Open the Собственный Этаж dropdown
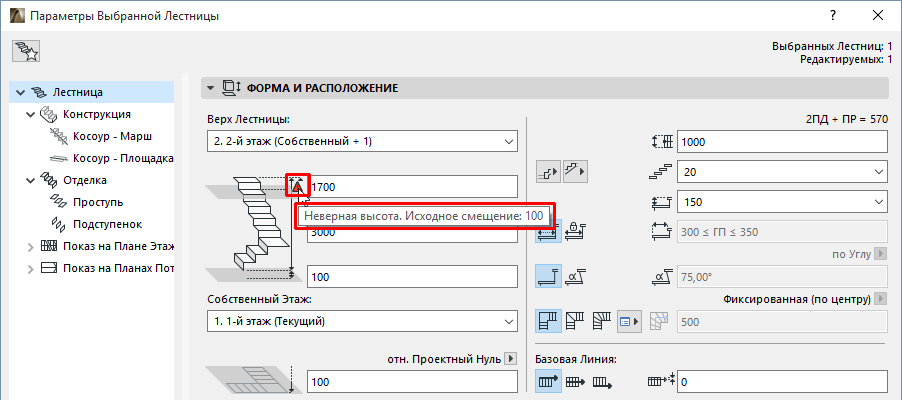 pos(362,322)
